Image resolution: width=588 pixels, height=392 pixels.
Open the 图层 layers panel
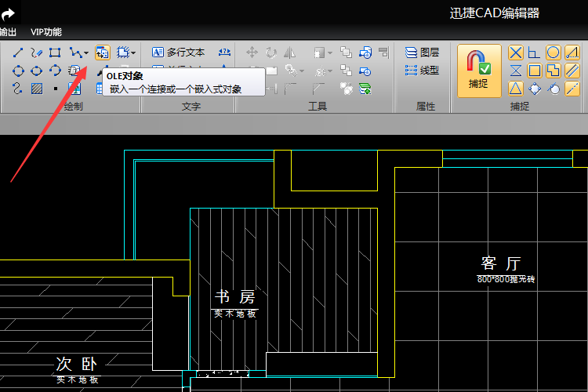422,53
